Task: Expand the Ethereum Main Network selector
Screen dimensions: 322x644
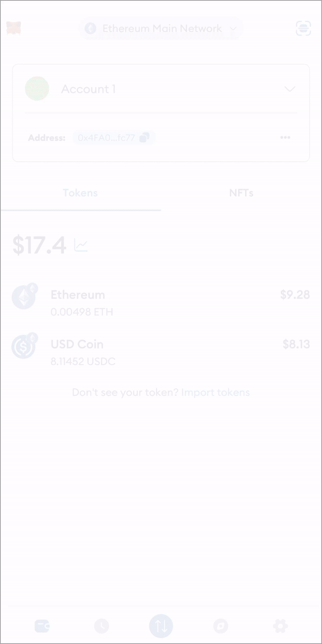Action: point(161,29)
